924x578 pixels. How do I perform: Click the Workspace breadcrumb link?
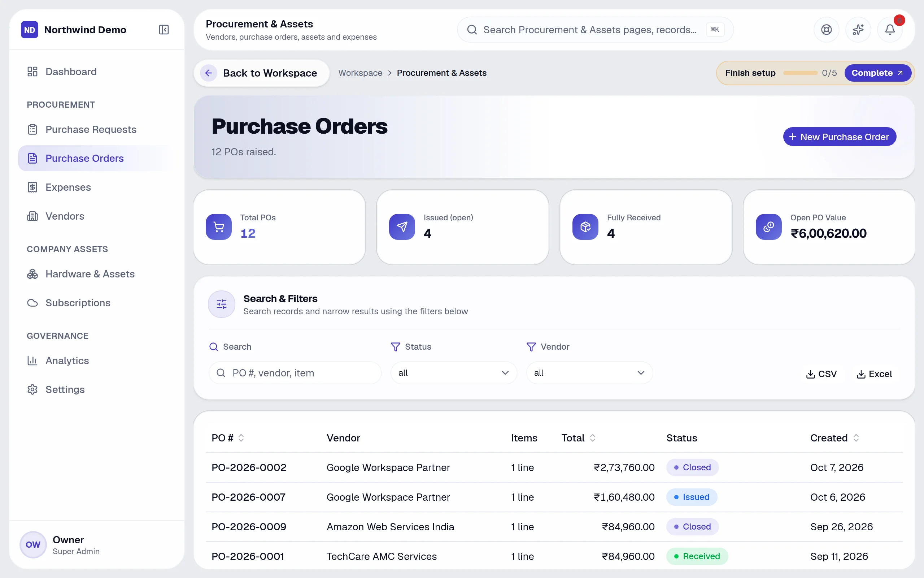tap(360, 73)
